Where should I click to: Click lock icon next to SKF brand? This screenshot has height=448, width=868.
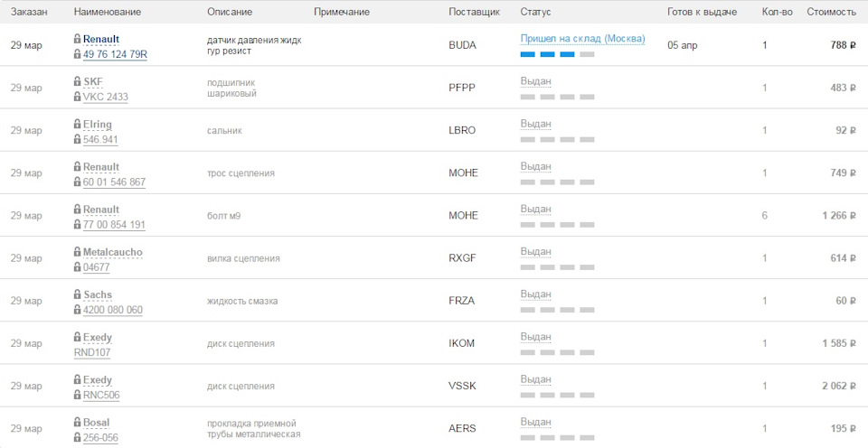tap(78, 80)
